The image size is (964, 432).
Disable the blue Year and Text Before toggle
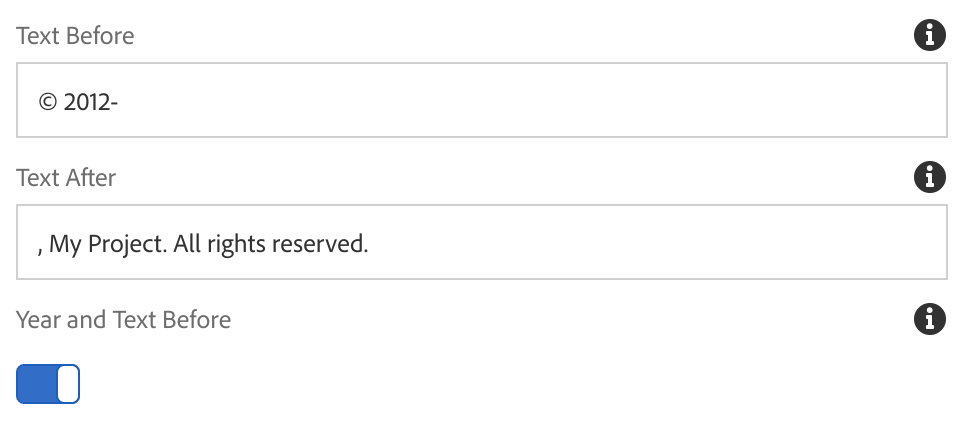click(48, 384)
